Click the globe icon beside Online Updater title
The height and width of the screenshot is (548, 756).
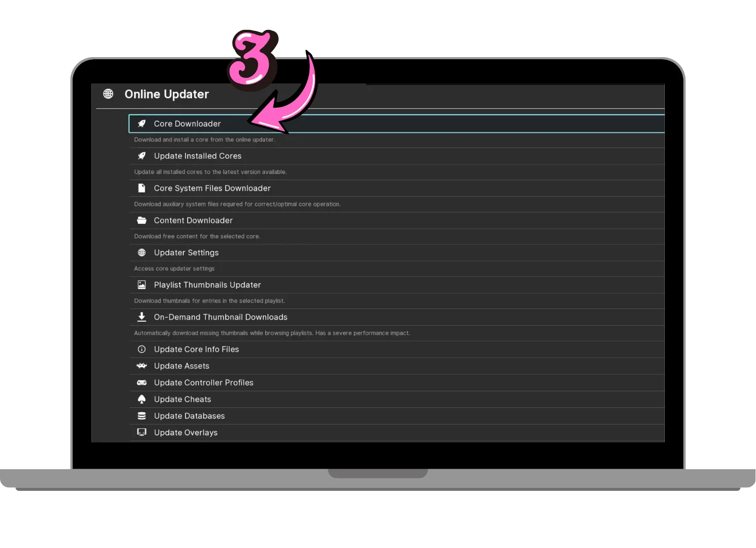coord(108,94)
